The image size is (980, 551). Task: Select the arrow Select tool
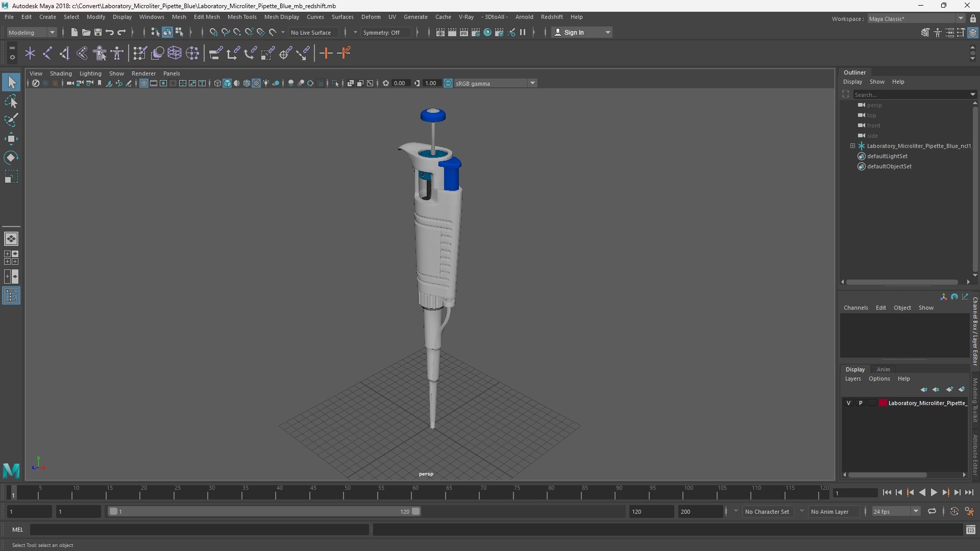[11, 82]
